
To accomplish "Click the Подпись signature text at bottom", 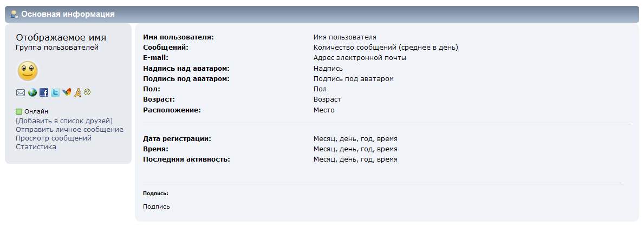I will coord(156,206).
